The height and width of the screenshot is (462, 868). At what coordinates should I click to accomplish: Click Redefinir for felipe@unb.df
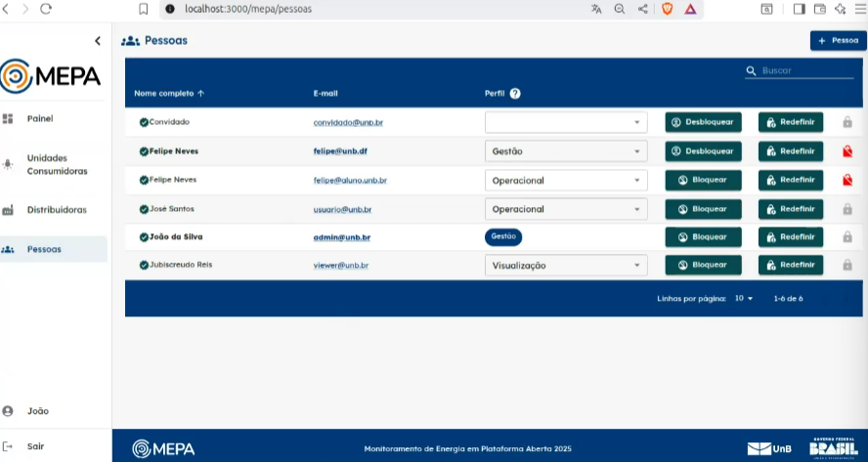pos(791,151)
